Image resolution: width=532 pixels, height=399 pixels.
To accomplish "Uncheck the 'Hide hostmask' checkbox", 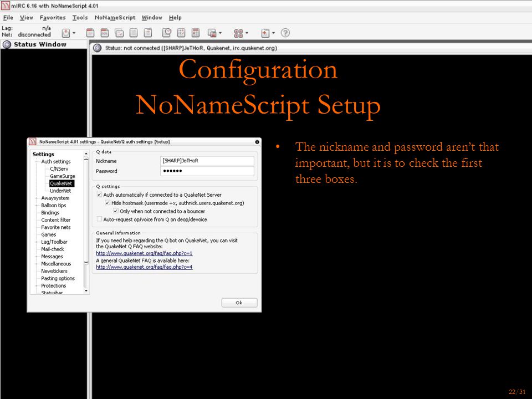I will pyautogui.click(x=108, y=203).
